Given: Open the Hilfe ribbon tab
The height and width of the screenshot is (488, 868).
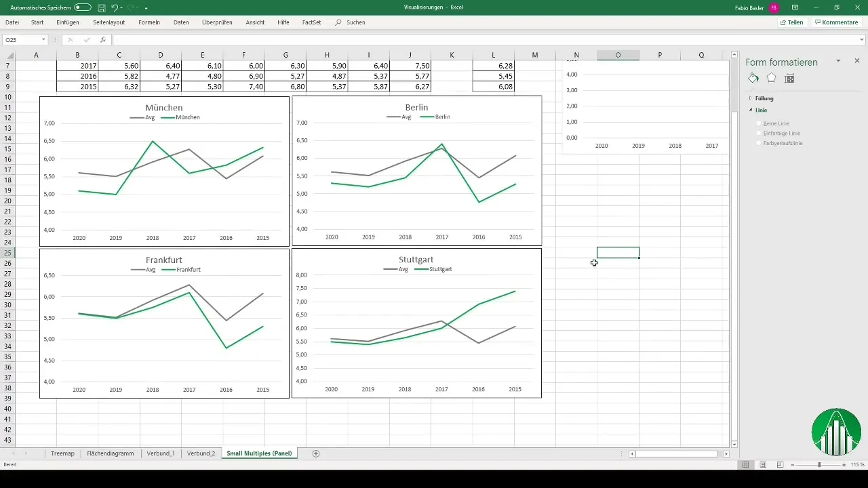Looking at the screenshot, I should pyautogui.click(x=283, y=22).
